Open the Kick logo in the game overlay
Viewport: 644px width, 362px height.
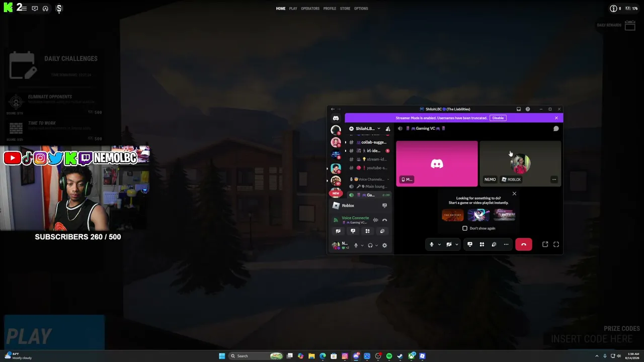8,8
